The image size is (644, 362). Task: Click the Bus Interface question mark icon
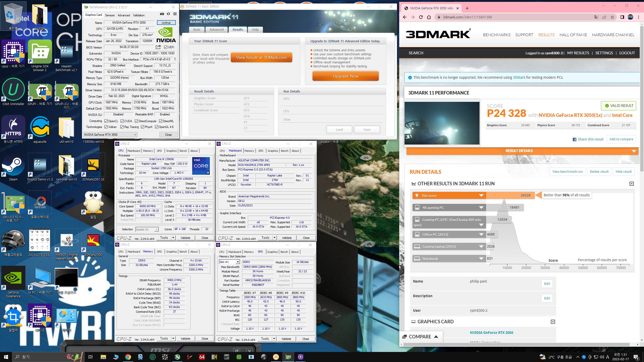click(175, 59)
